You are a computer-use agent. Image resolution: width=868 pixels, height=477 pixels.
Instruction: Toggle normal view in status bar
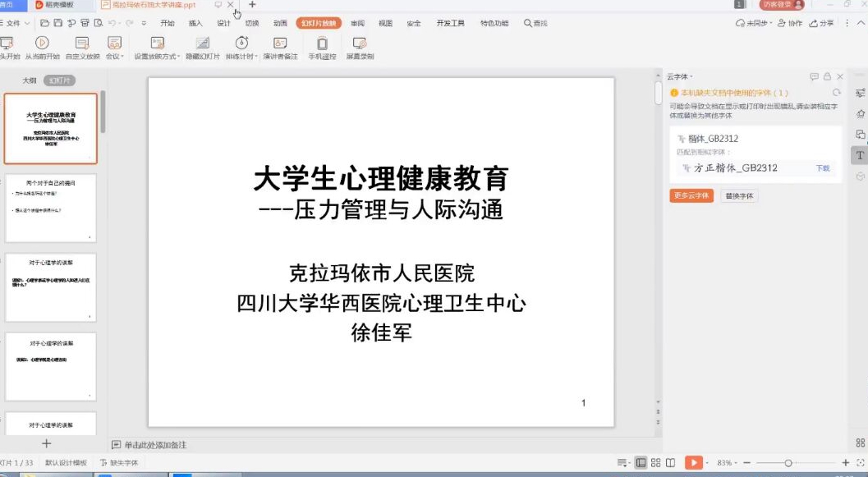641,463
